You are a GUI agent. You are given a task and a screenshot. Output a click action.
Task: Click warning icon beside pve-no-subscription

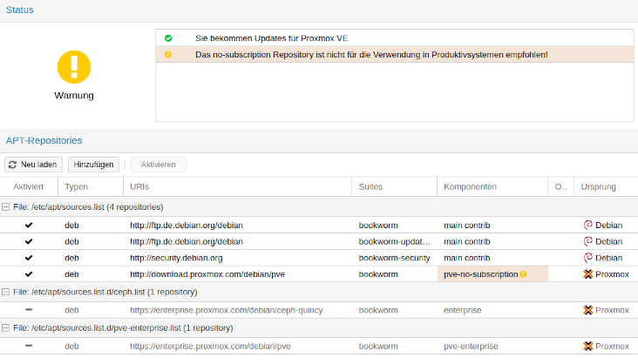pyautogui.click(x=524, y=274)
